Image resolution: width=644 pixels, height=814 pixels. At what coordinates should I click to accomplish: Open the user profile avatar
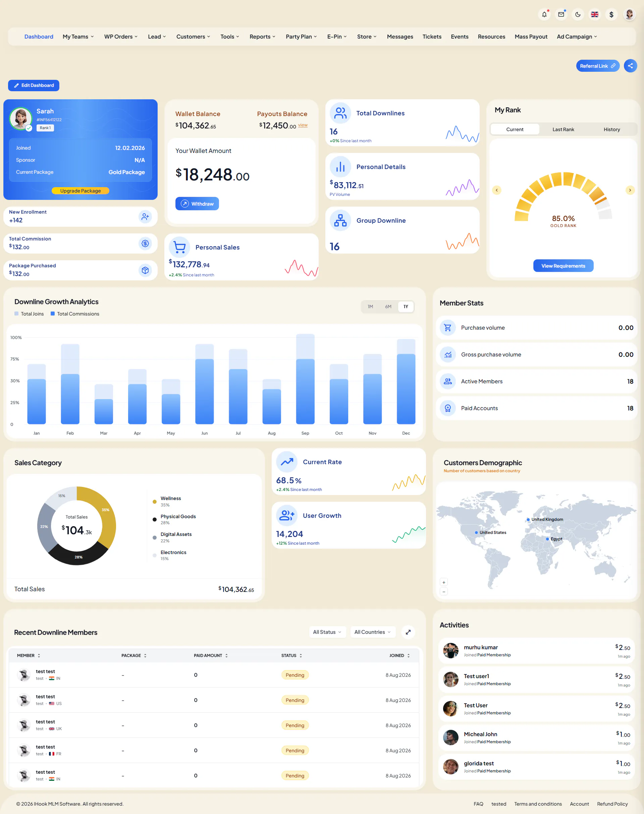(x=629, y=14)
